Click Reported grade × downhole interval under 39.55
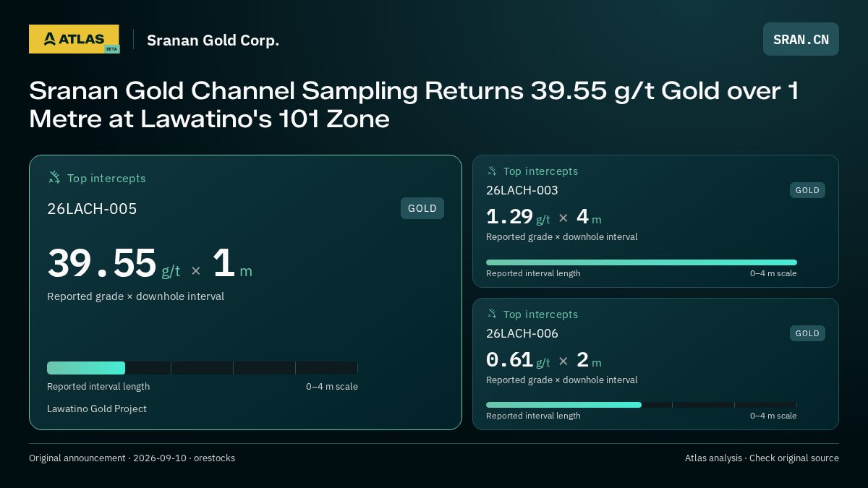The height and width of the screenshot is (488, 868). coord(135,296)
